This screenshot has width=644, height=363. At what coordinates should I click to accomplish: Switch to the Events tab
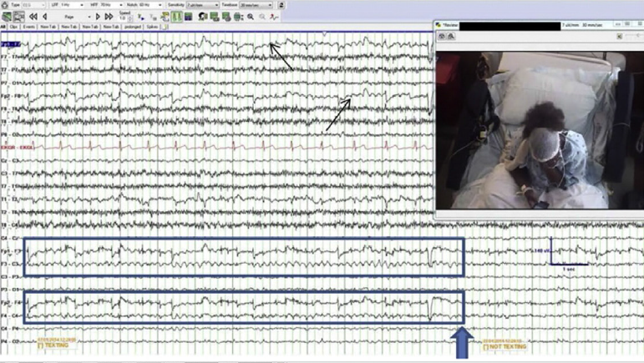[29, 27]
